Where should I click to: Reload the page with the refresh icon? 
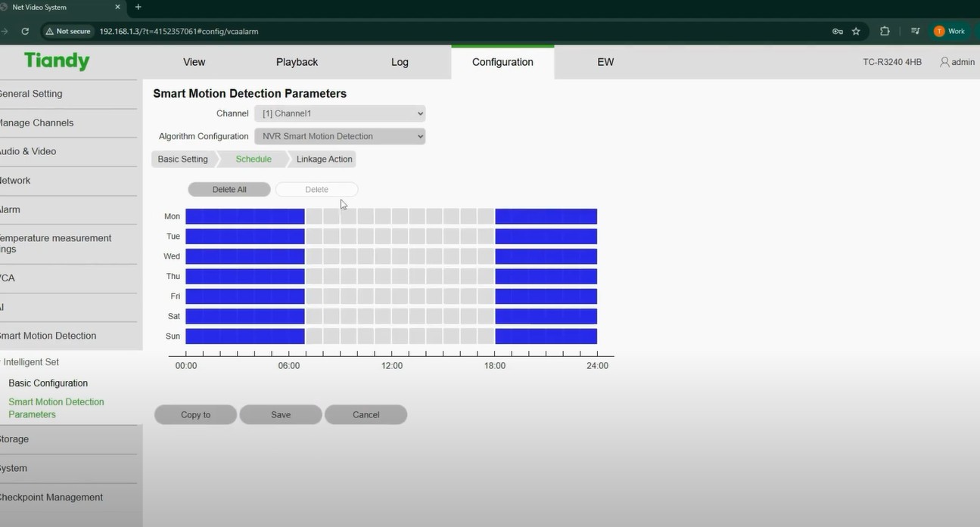(25, 31)
